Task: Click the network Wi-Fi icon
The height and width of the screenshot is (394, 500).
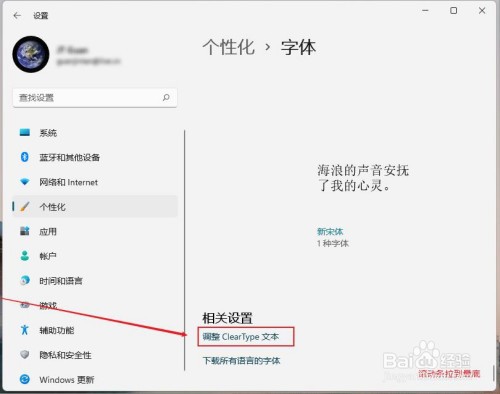Action: tap(25, 182)
